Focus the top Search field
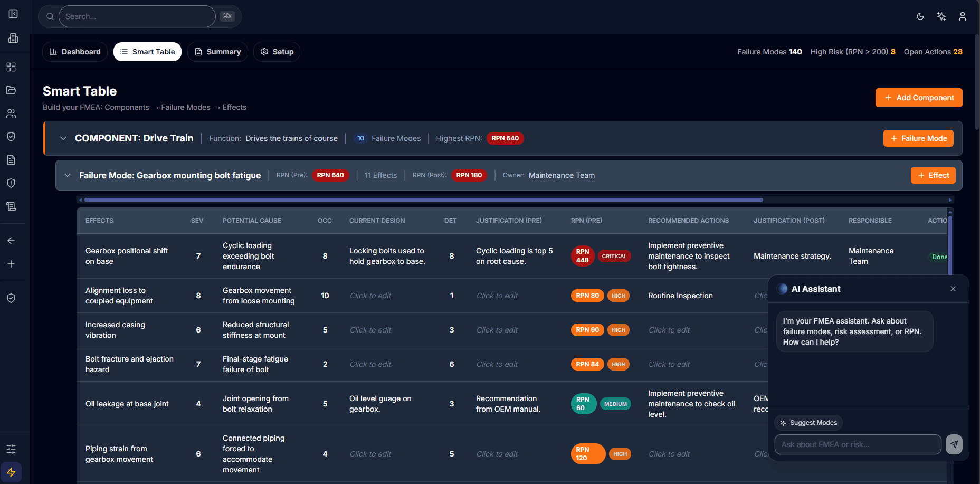This screenshot has width=980, height=484. [x=137, y=16]
